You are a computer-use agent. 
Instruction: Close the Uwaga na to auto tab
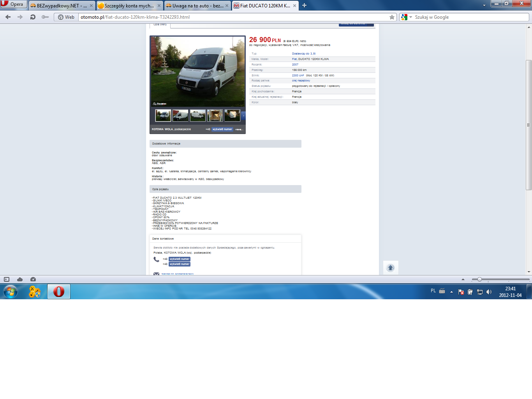tap(227, 5)
